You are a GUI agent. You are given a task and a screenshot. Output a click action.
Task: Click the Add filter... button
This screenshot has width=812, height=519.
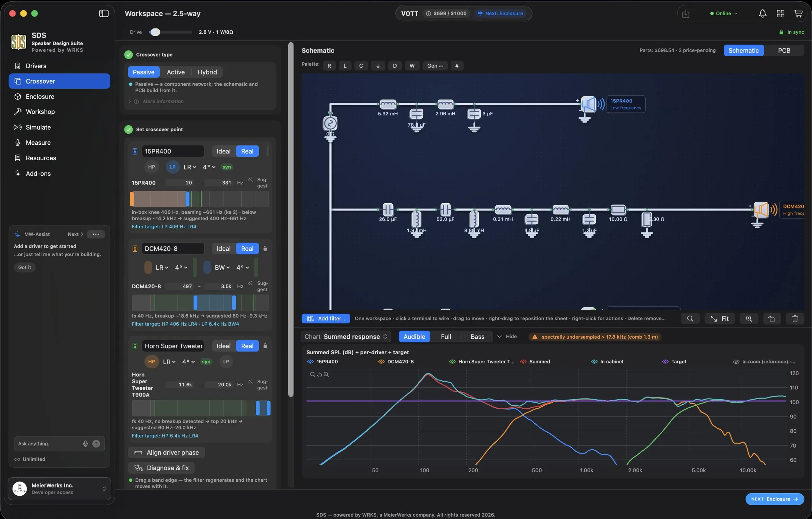point(326,319)
